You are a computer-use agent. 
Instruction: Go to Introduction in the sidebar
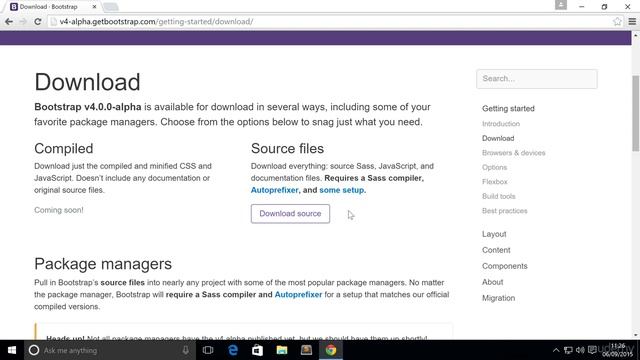click(501, 124)
